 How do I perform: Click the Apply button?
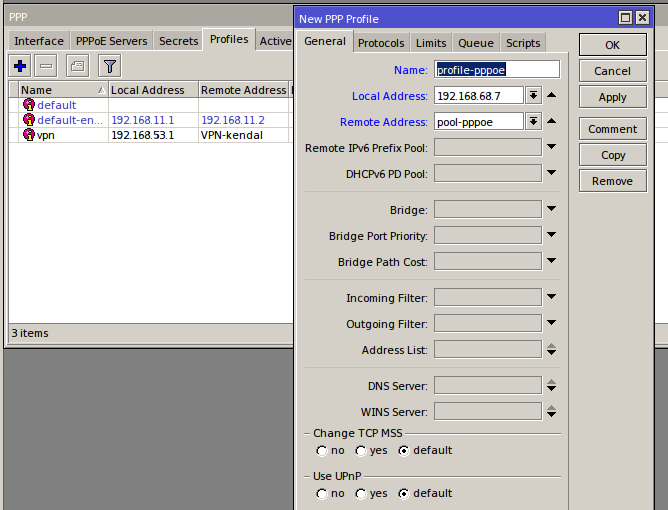tap(613, 97)
